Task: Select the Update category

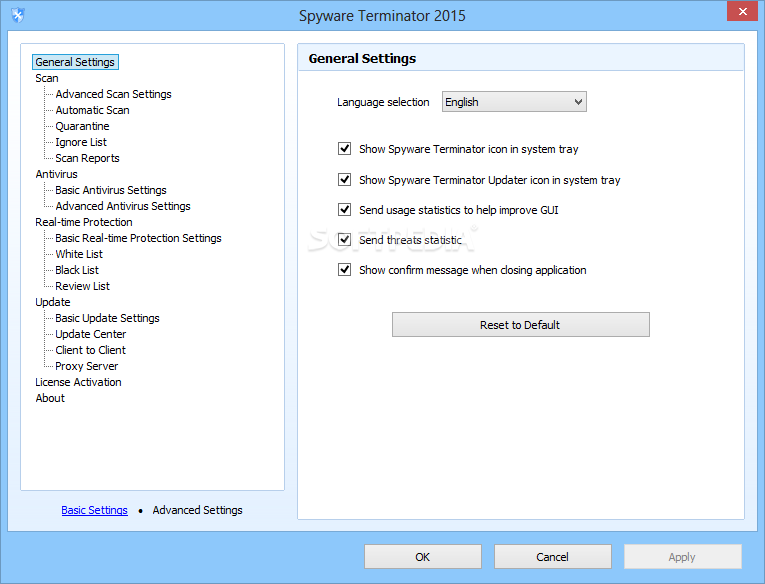Action: point(53,302)
